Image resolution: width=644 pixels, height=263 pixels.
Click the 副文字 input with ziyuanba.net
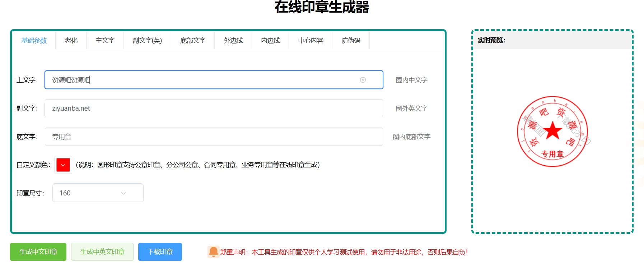[x=214, y=108]
